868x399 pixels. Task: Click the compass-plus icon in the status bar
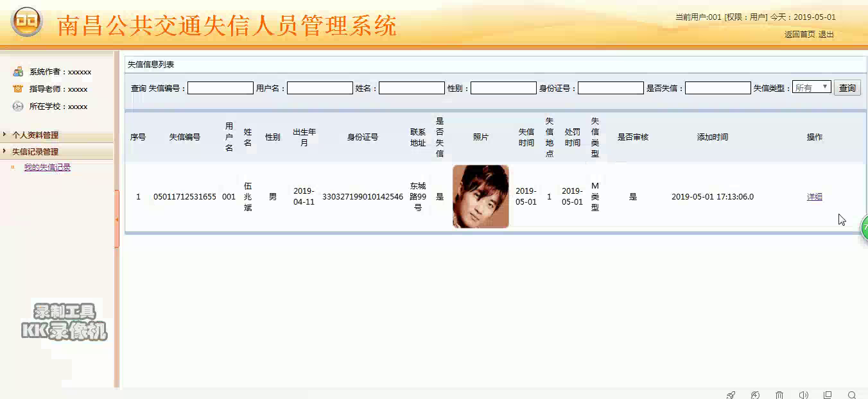[755, 395]
